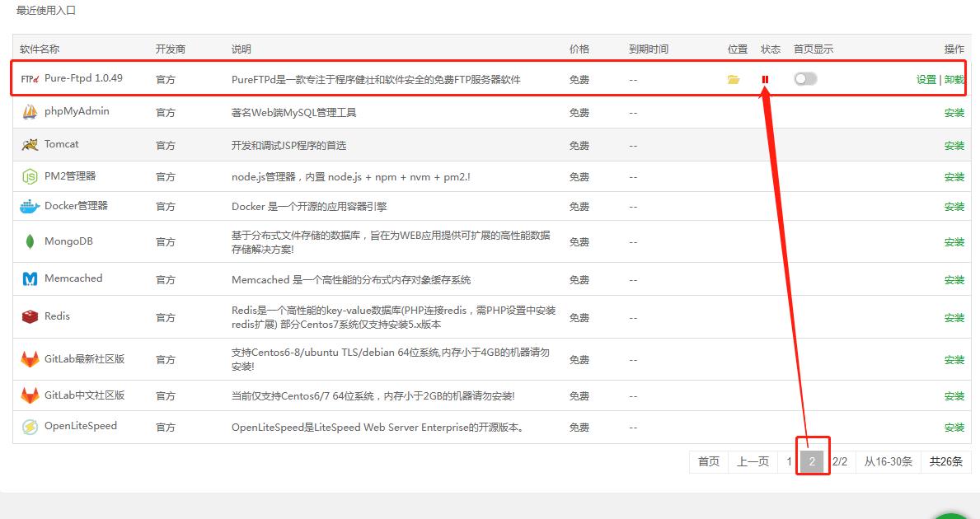This screenshot has width=980, height=519.
Task: Go to 上一页 previous page
Action: 753,461
